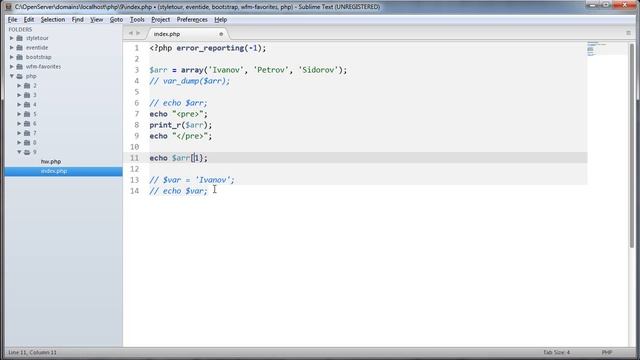The image size is (640, 360).
Task: Expand the styletour folder arrow
Action: (x=12, y=38)
